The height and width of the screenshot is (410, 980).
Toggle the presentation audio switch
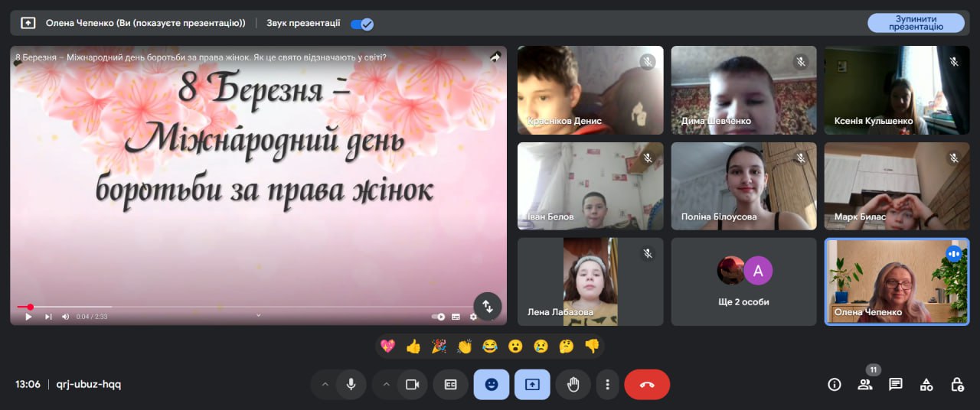pos(361,24)
